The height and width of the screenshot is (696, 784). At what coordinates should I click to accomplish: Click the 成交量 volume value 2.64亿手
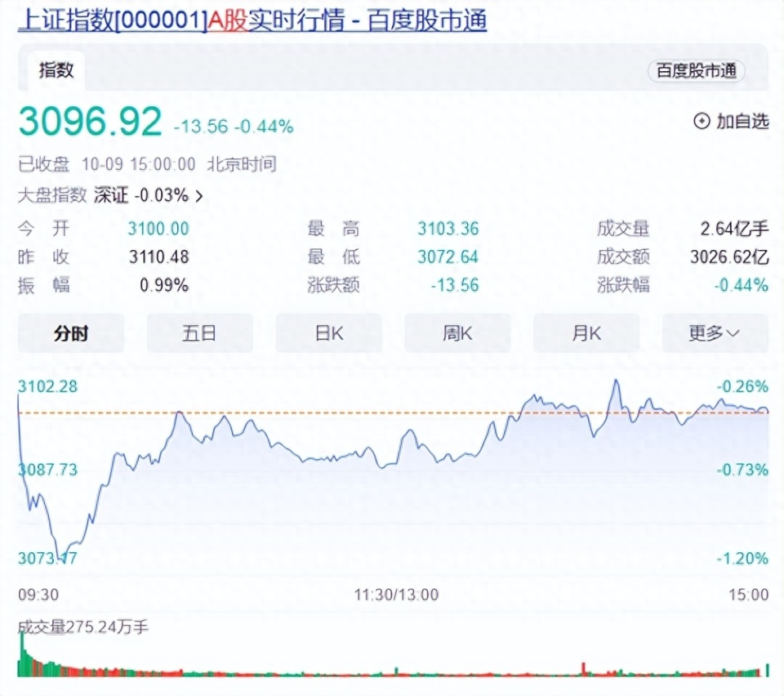[733, 229]
